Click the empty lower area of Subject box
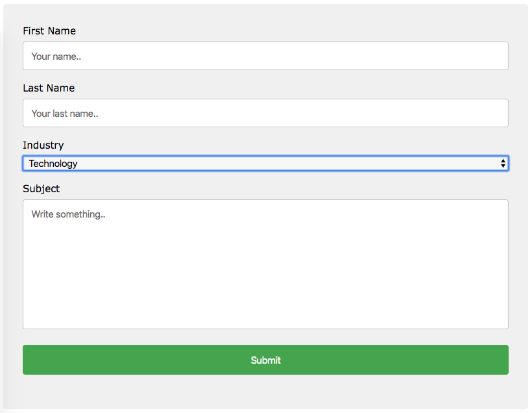Screen dimensions: 532x413 pos(265,289)
